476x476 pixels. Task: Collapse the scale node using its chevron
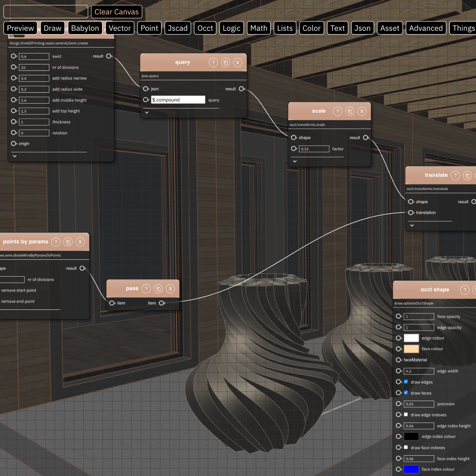295,161
